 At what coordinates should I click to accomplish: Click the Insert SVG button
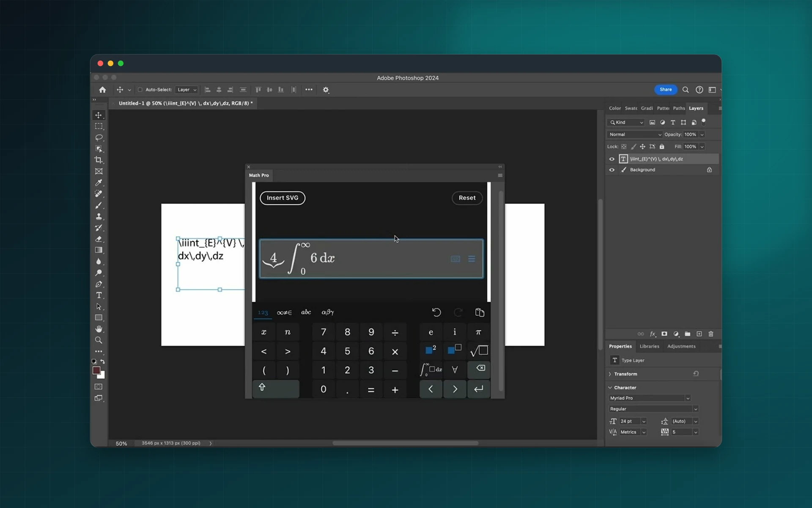coord(283,198)
